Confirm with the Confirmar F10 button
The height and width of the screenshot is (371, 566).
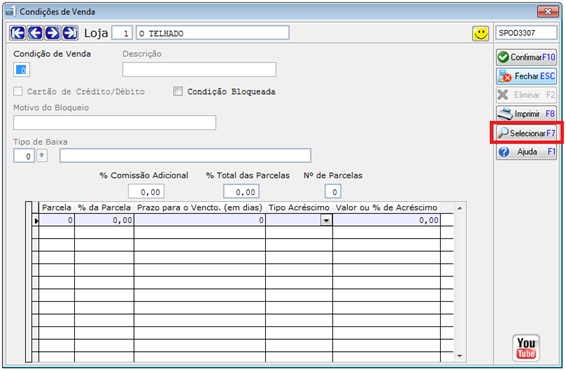(526, 57)
